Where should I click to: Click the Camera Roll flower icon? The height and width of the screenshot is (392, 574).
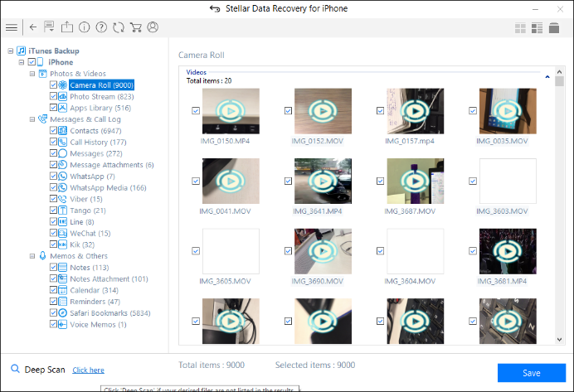coord(62,85)
